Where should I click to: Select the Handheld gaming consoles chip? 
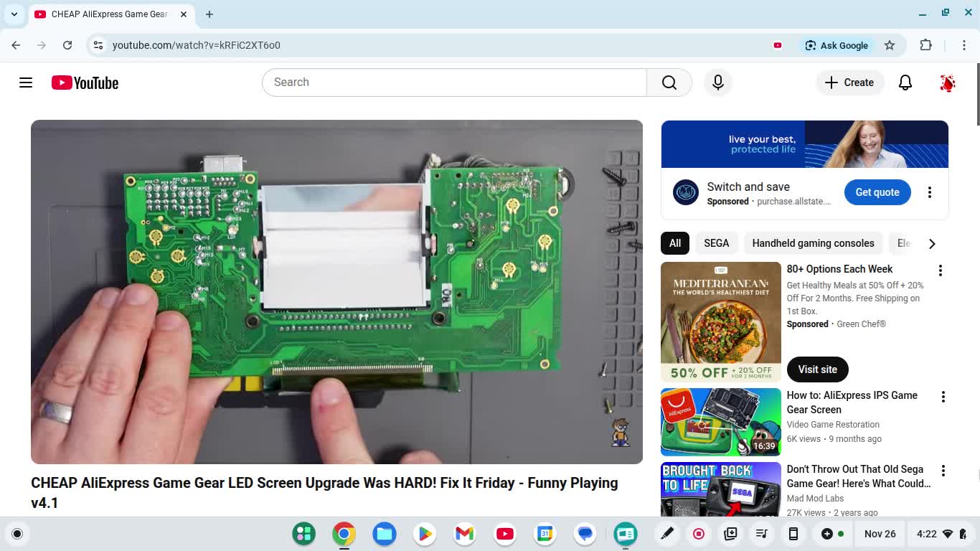(813, 243)
